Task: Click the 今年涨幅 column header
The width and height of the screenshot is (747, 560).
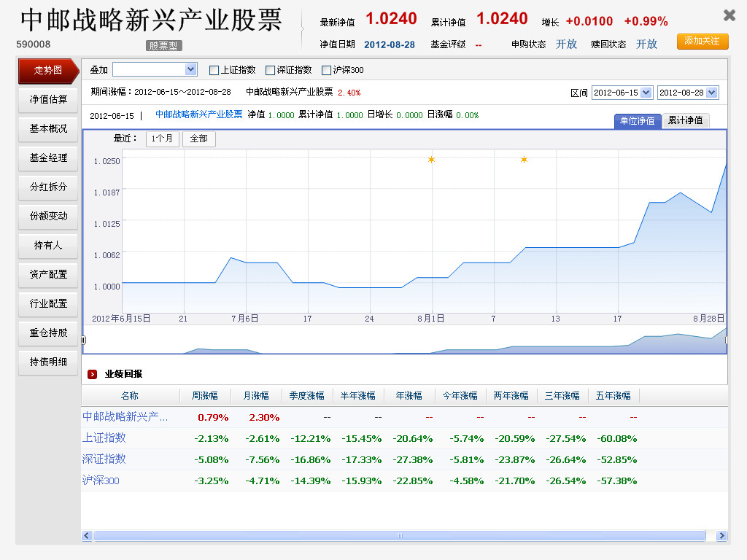Action: click(460, 396)
